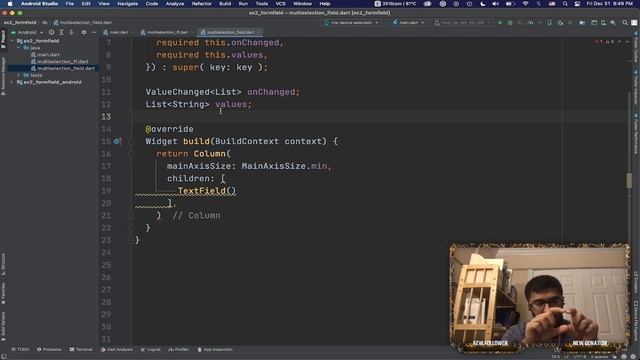This screenshot has height=360, width=640.
Task: Open macOS Spotlight search icon
Action: point(565,4)
